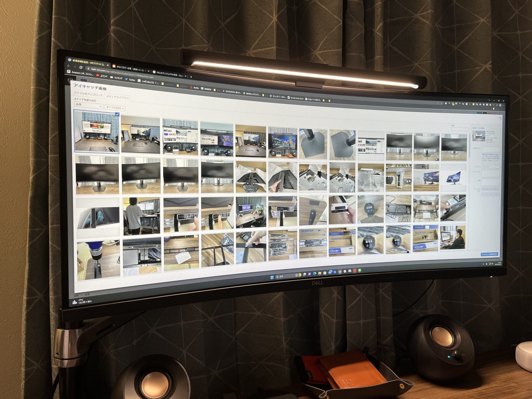The height and width of the screenshot is (399, 532).
Task: Open the Netflix bookmark
Action: tap(195, 88)
